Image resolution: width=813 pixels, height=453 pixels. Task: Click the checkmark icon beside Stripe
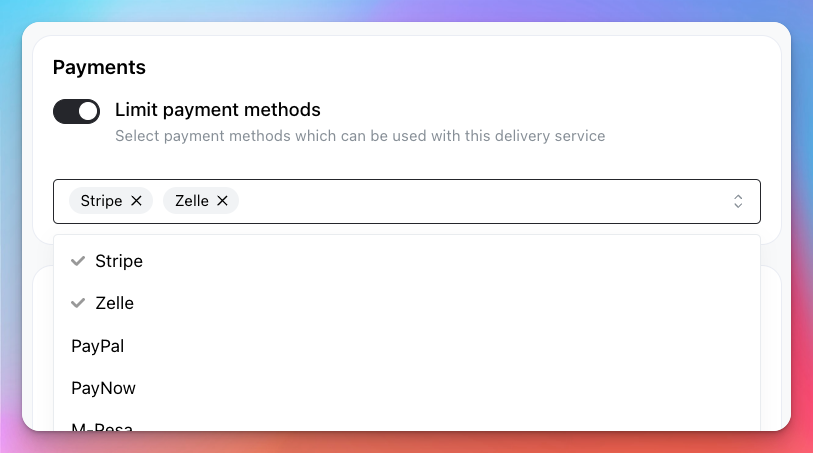tap(78, 261)
